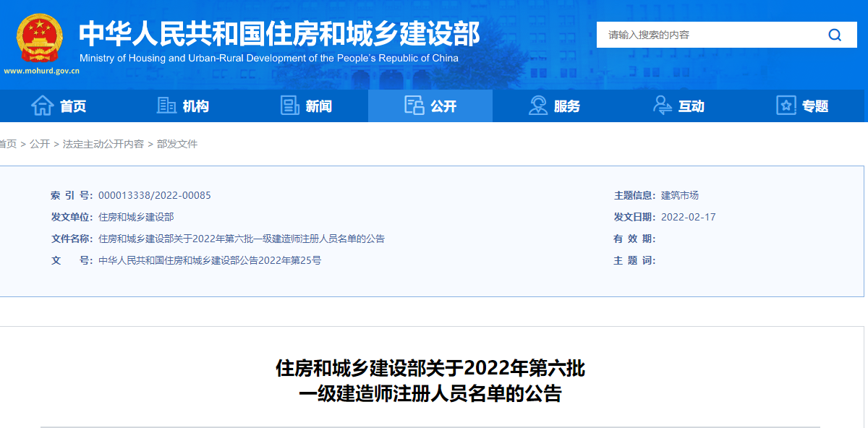The height and width of the screenshot is (428, 868).
Task: Open the 新闻 navigation tab
Action: tap(319, 106)
